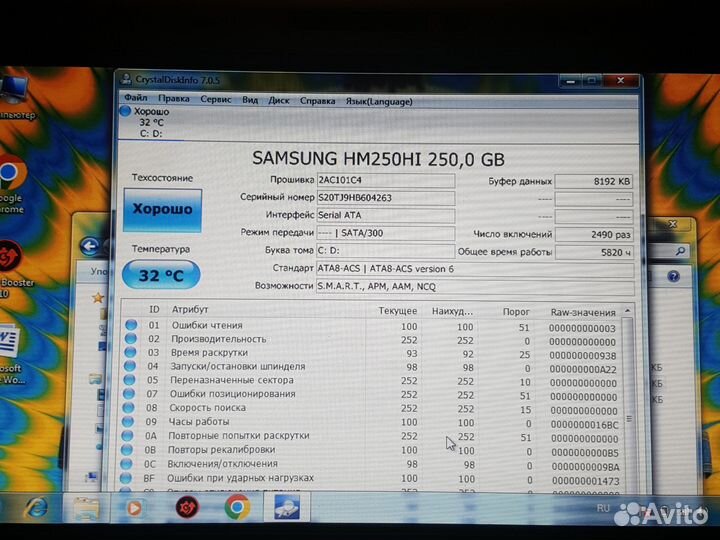Click the Возможности field S.M.A.R.T., APM
The height and width of the screenshot is (540, 720).
click(475, 287)
